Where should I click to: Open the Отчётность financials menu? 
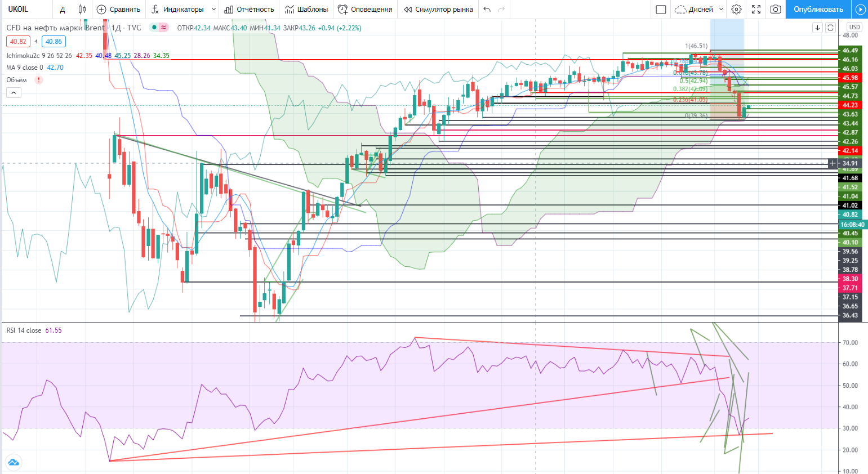(249, 9)
